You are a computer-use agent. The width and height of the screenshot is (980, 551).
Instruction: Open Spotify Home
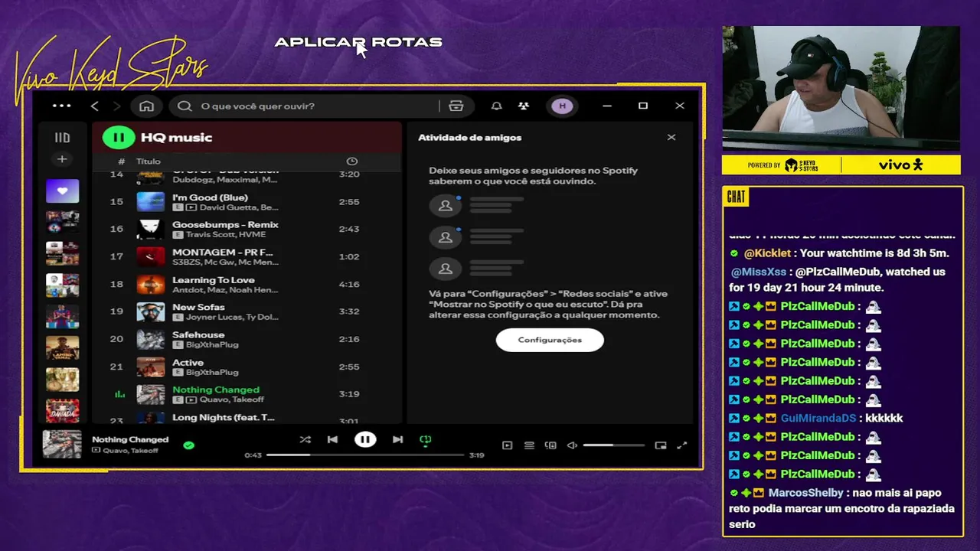pos(147,106)
